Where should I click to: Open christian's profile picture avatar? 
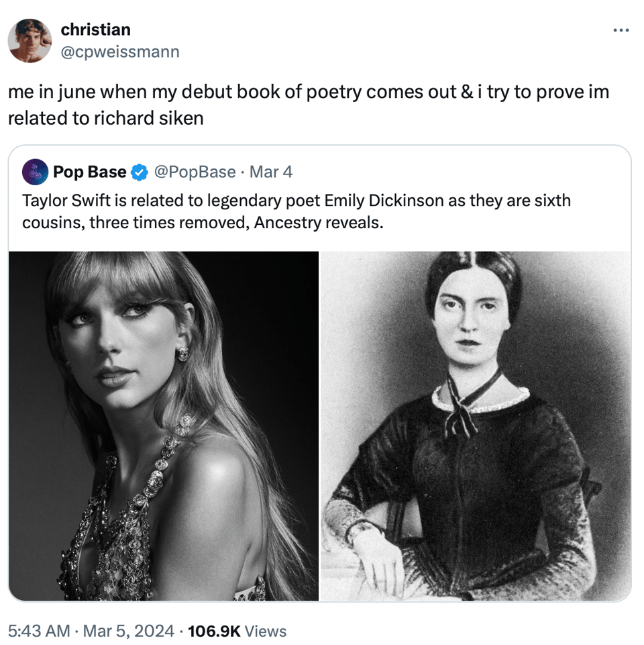[x=30, y=41]
